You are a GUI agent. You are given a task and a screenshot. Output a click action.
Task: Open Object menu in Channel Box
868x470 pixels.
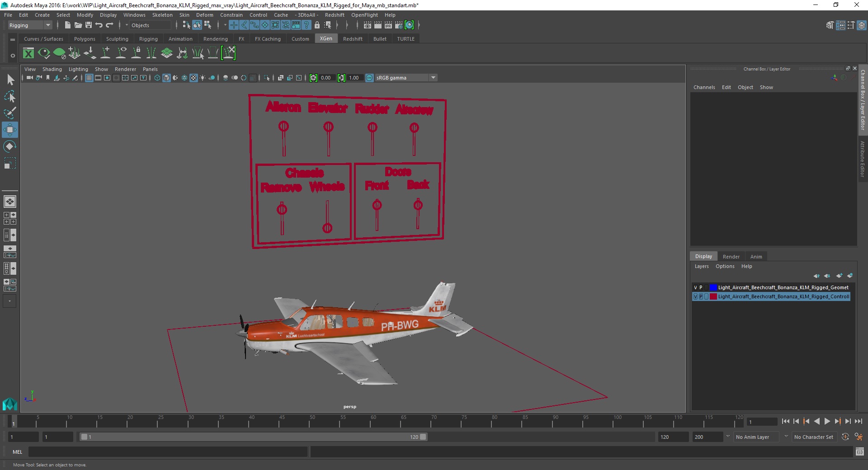(x=745, y=87)
